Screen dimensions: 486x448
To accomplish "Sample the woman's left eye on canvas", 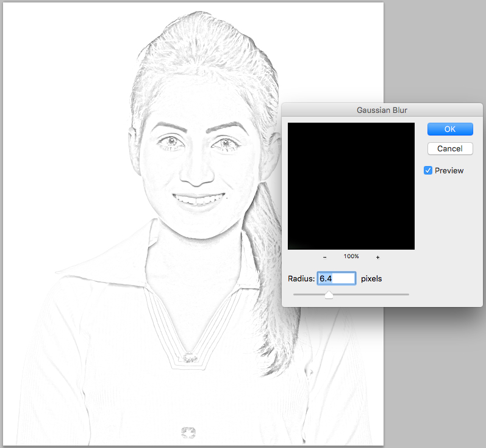I will click(x=225, y=143).
